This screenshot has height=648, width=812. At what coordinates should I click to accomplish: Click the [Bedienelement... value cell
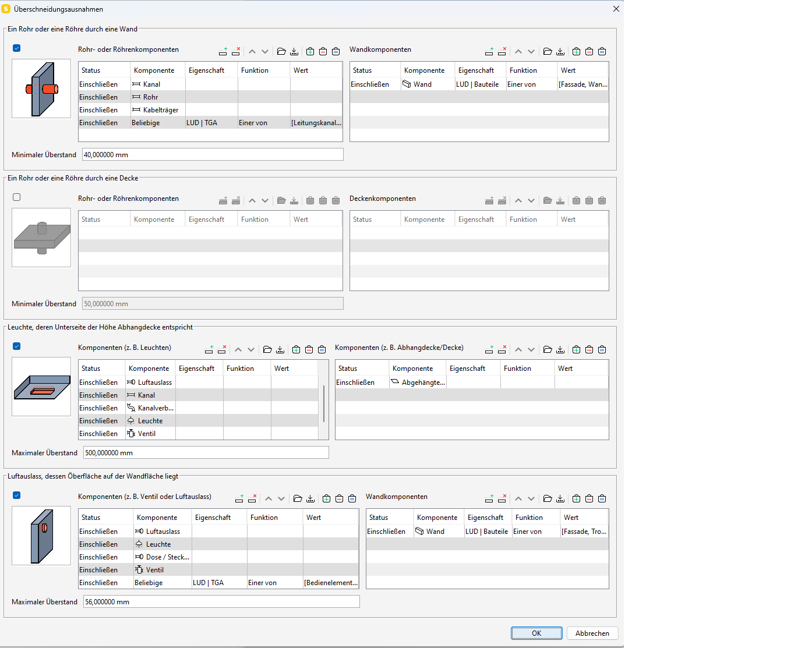(331, 582)
